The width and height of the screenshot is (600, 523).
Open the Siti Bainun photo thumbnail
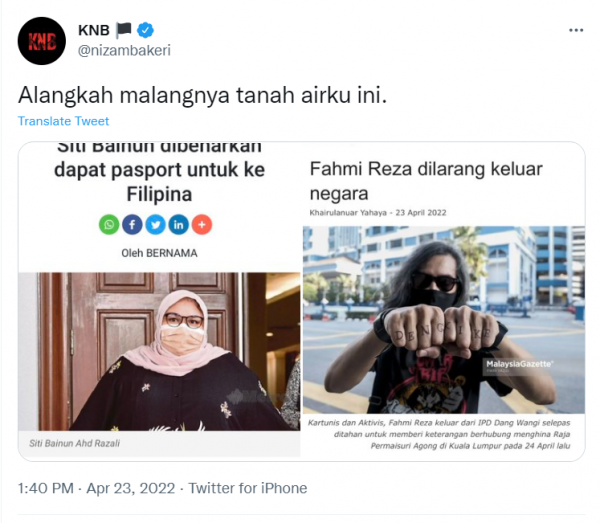[x=160, y=351]
